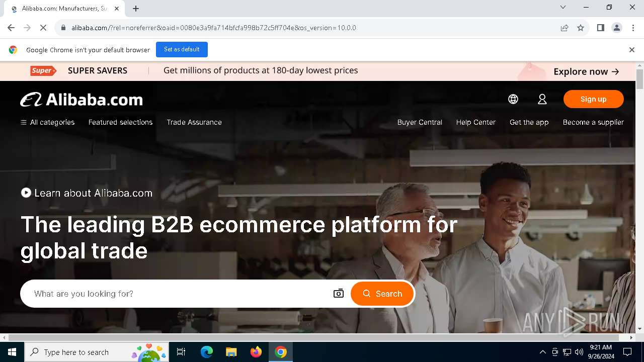Open a new browser tab
Viewport: 644px width, 362px height.
coord(136,9)
